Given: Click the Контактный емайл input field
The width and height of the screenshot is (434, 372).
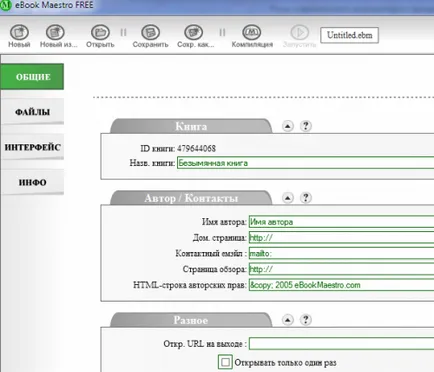Looking at the screenshot, I should pyautogui.click(x=341, y=253).
